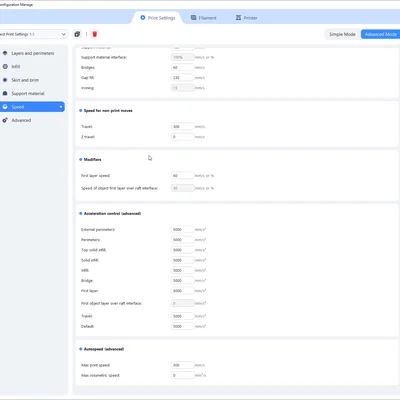This screenshot has width=400, height=400.
Task: Click the First layer speed input field
Action: [x=182, y=175]
